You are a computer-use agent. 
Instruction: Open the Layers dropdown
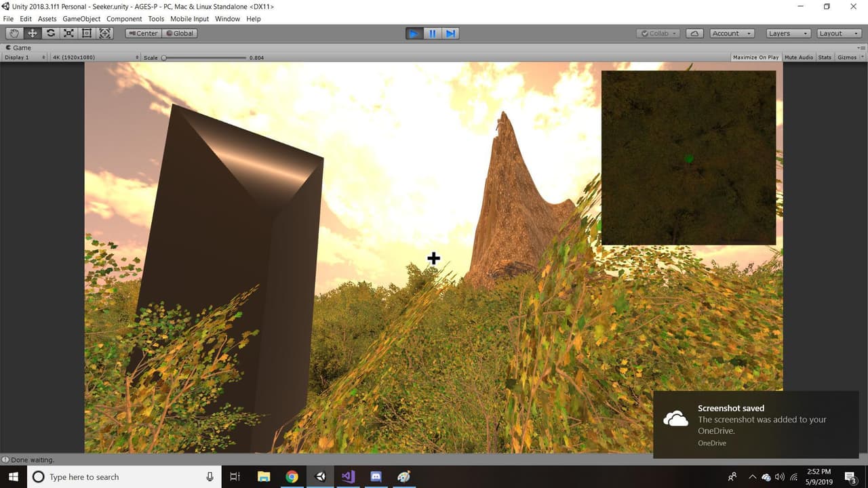click(x=788, y=33)
